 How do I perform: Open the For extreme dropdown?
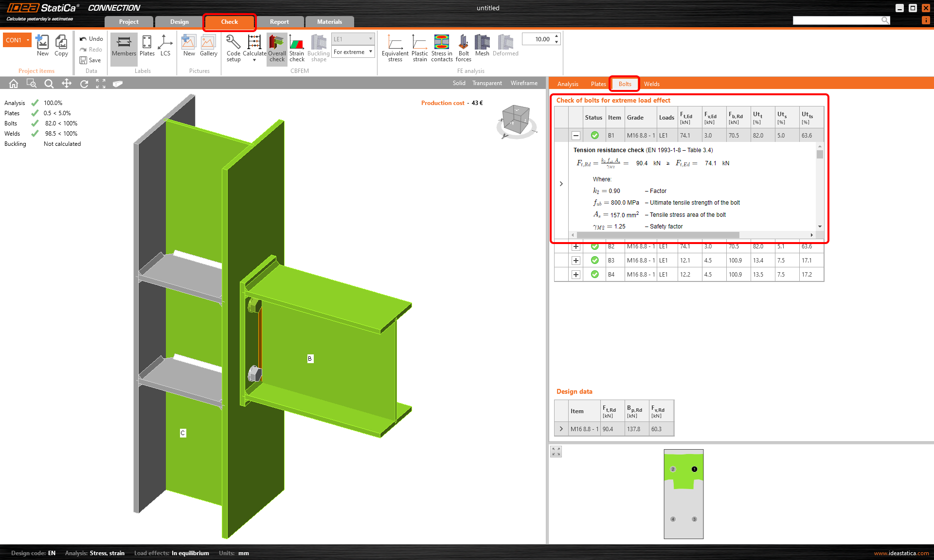pos(353,52)
